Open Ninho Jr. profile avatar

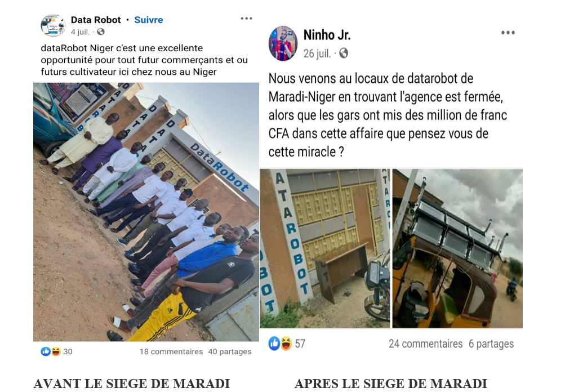point(283,43)
